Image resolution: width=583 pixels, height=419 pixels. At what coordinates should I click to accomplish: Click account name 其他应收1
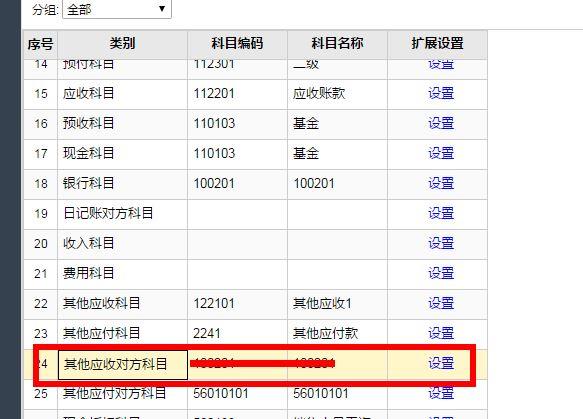pyautogui.click(x=322, y=304)
